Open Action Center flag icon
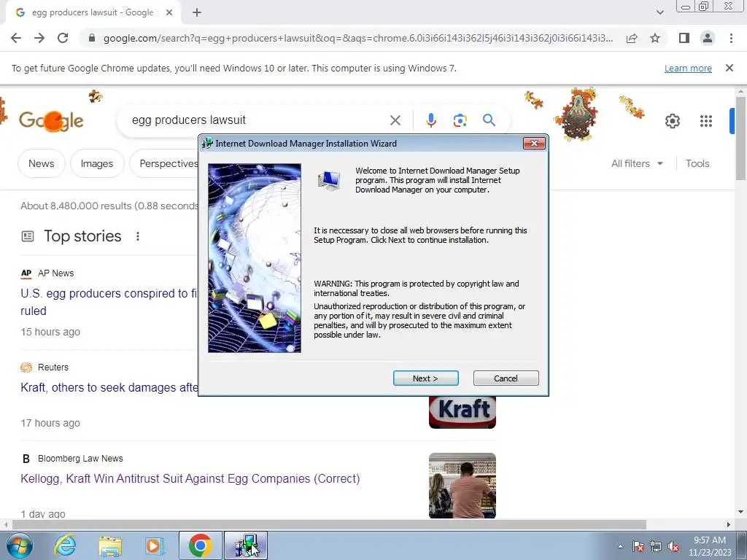The width and height of the screenshot is (747, 560). tap(638, 546)
